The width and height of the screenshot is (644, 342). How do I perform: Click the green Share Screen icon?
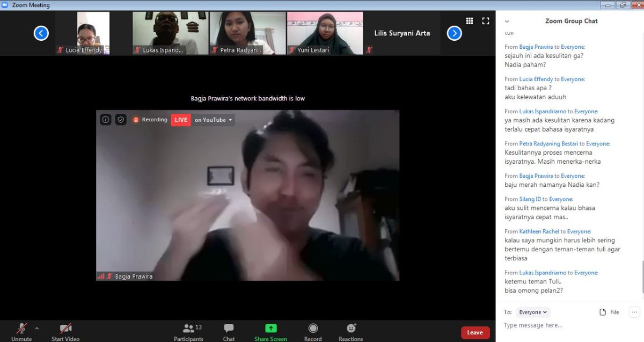271,328
